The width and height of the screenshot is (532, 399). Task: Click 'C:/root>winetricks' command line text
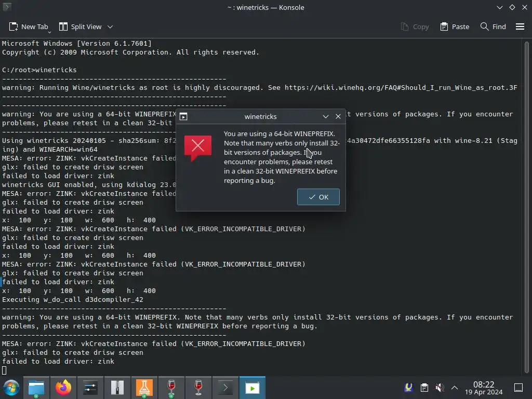(x=39, y=70)
